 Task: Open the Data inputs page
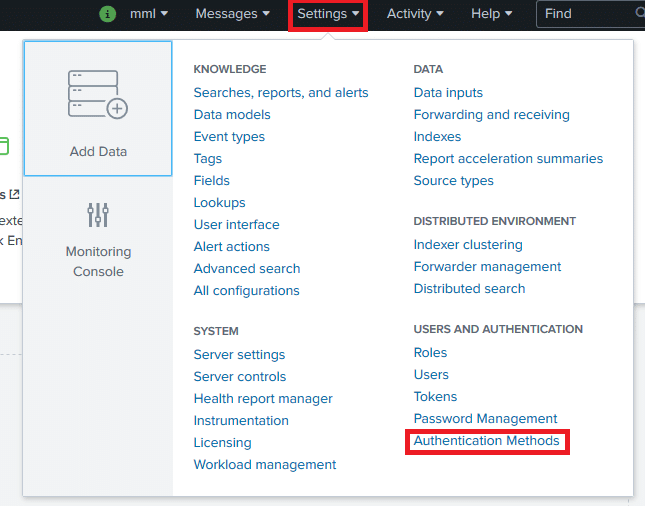point(448,93)
